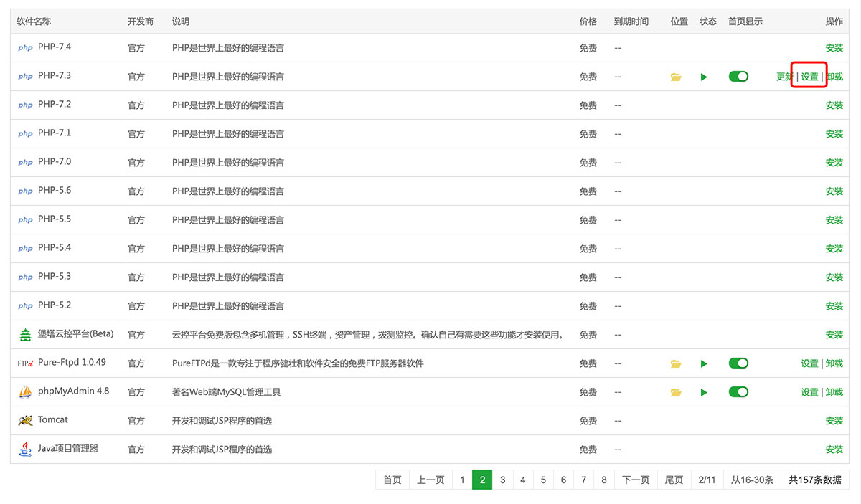861x504 pixels.
Task: Click the PHP logo icon beside PHP-7.1
Action: click(25, 134)
